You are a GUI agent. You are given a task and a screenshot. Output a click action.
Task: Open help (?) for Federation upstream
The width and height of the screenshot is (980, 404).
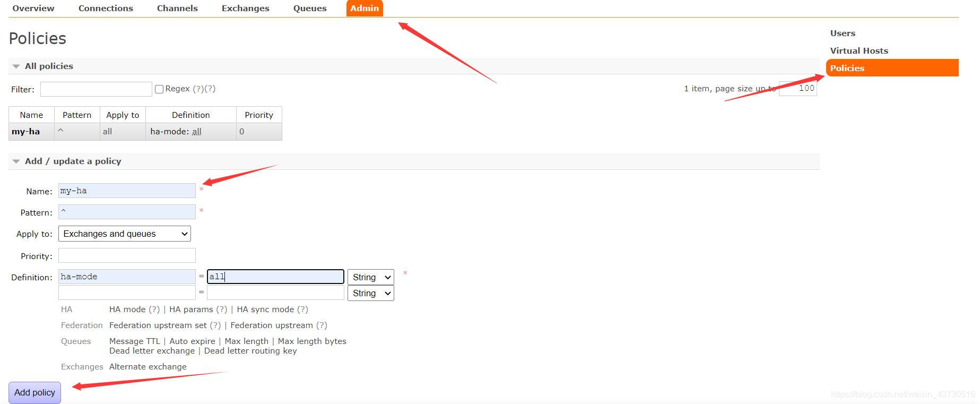tap(322, 325)
